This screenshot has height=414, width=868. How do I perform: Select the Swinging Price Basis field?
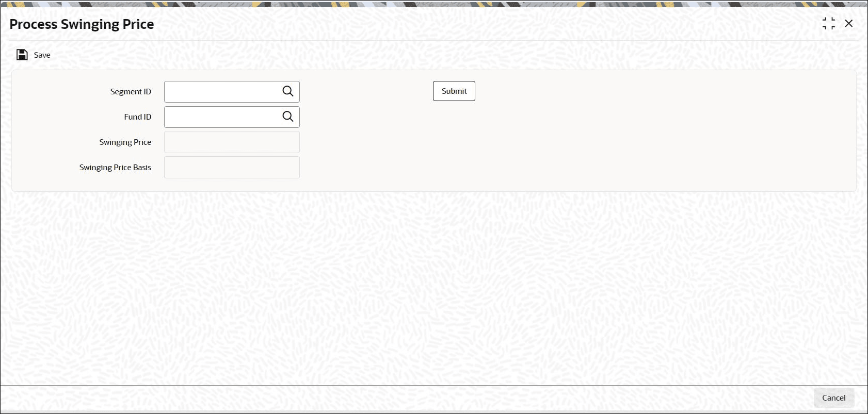[232, 168]
